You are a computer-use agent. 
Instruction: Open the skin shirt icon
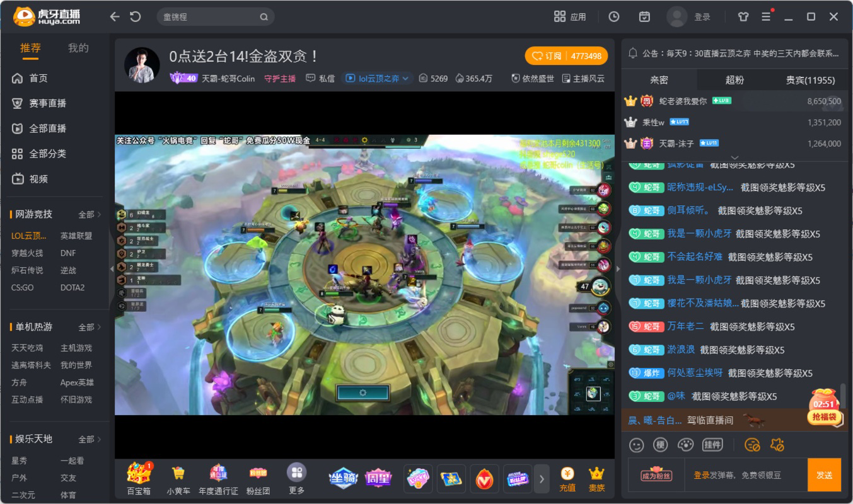coord(743,17)
